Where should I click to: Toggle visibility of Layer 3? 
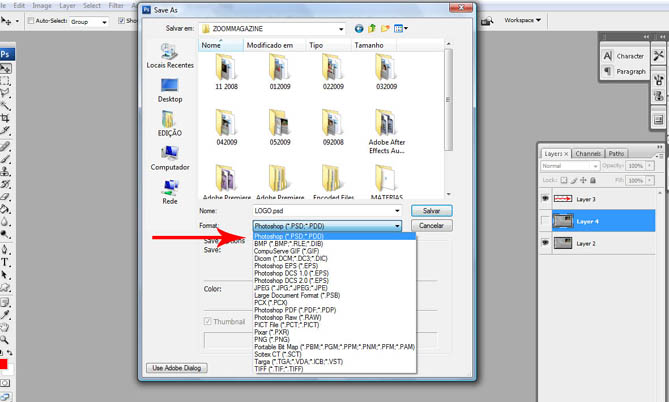point(545,199)
